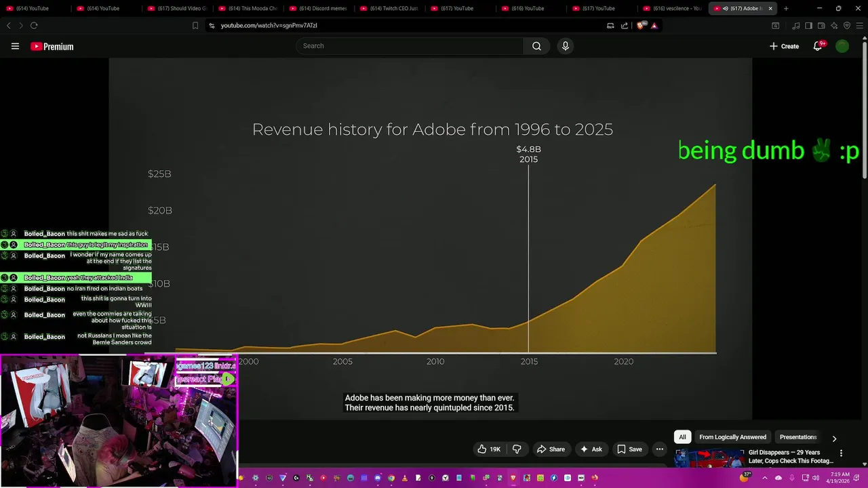Open the search tabs button

click(776, 25)
